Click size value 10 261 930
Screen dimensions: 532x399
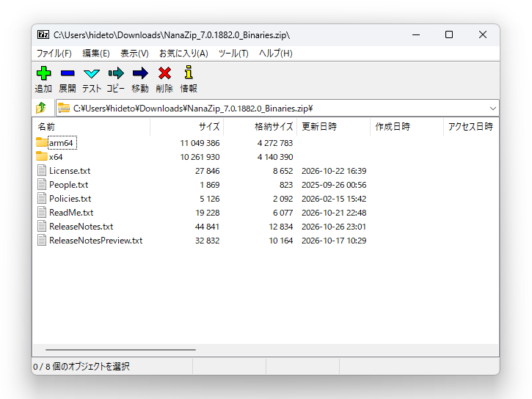(x=200, y=157)
